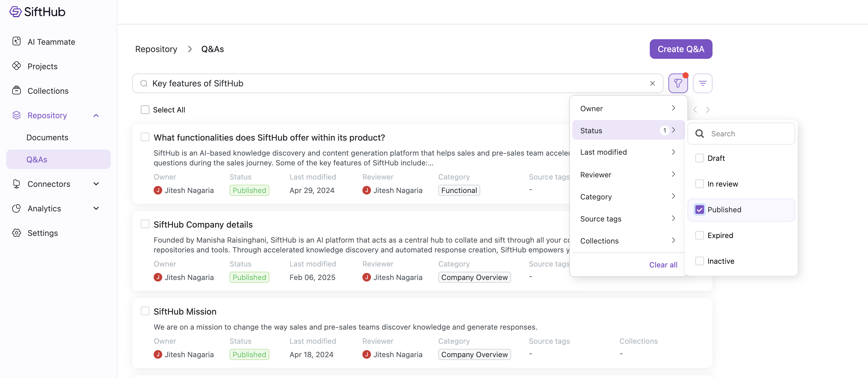Open AI Teammate from the sidebar
868x378 pixels.
51,42
